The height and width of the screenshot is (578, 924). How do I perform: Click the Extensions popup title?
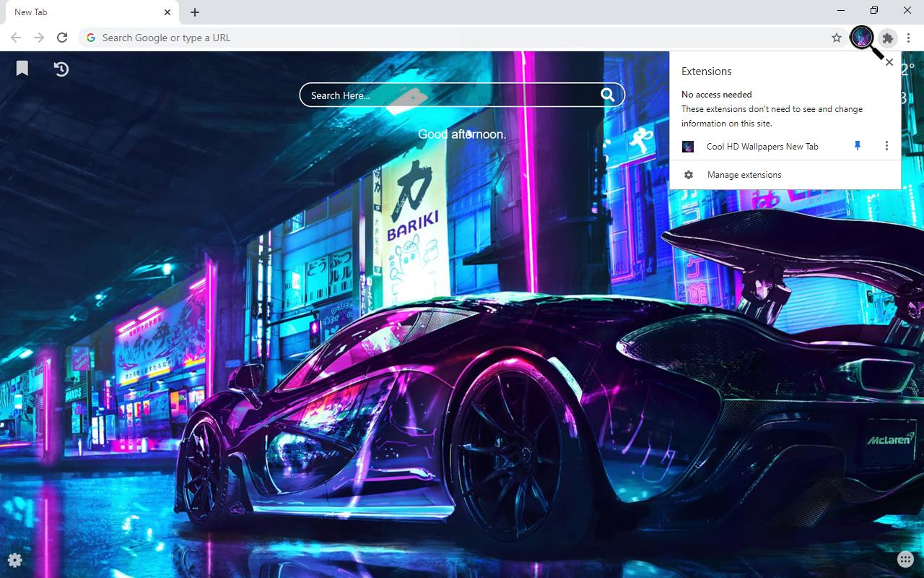click(707, 72)
